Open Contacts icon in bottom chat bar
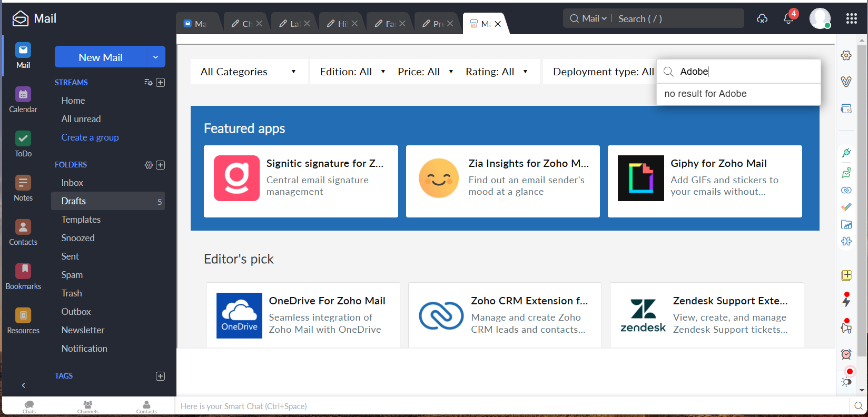This screenshot has height=417, width=868. 146,406
